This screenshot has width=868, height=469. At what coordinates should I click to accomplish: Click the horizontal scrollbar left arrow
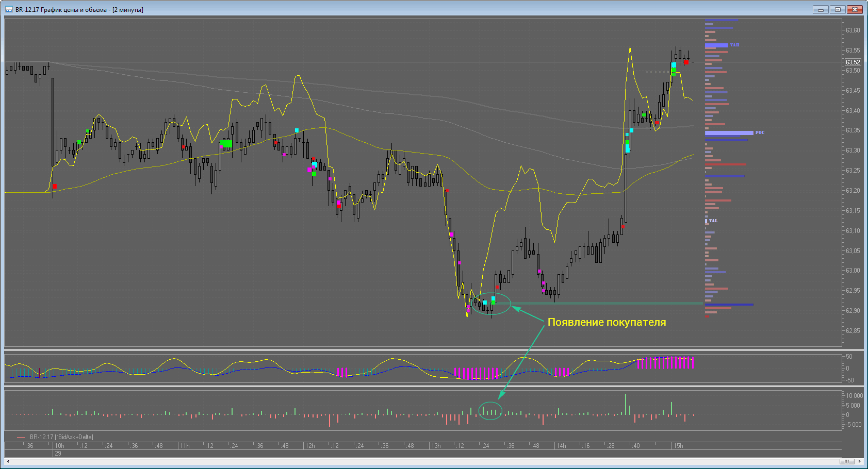coord(8,461)
